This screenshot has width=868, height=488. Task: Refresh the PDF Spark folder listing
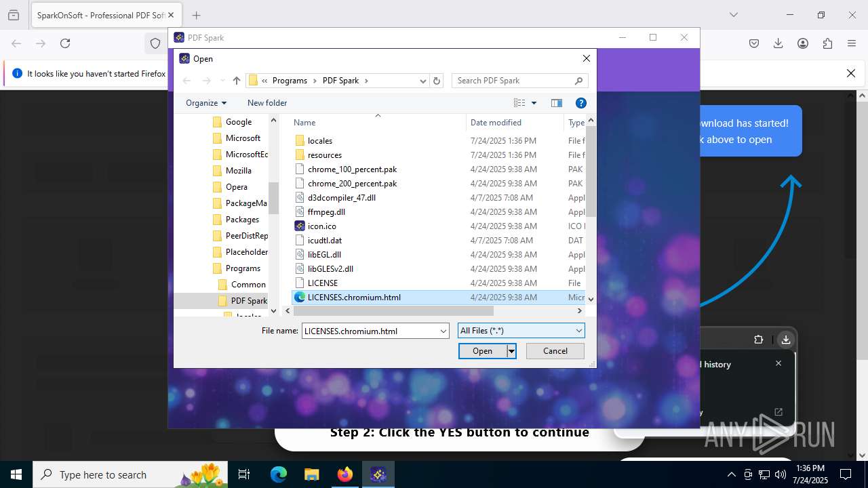[437, 81]
